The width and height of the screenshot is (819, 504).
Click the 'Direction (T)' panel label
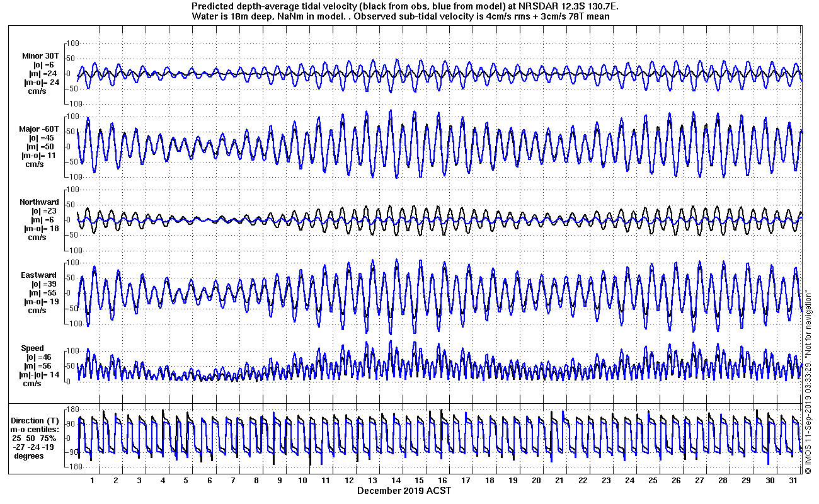[36, 421]
